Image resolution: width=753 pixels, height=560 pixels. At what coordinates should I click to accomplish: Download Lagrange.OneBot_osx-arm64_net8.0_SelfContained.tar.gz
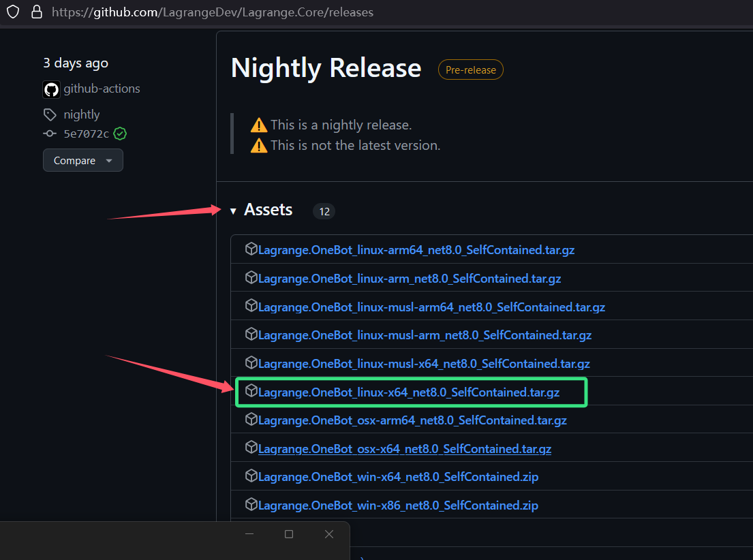click(412, 421)
